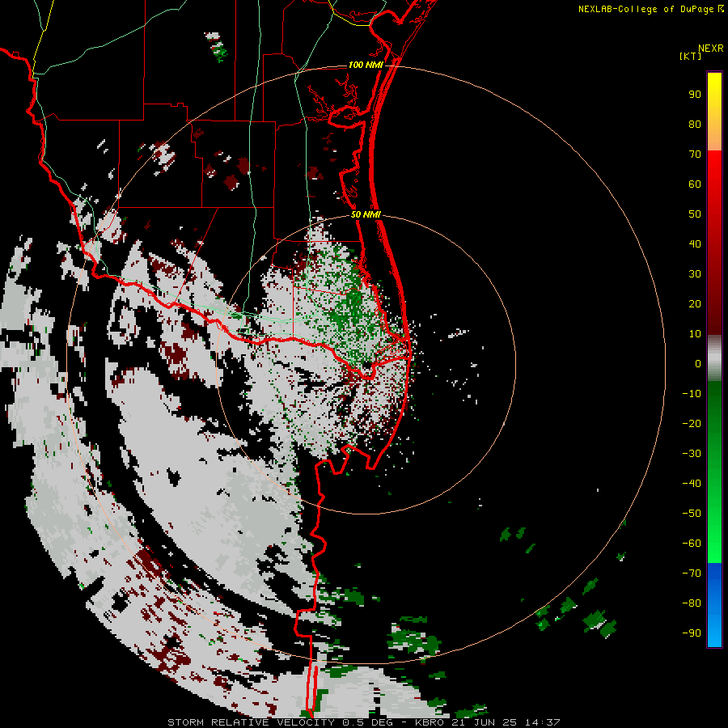This screenshot has height=728, width=728.
Task: Click the 60 value on the velocity scale
Action: tap(695, 184)
